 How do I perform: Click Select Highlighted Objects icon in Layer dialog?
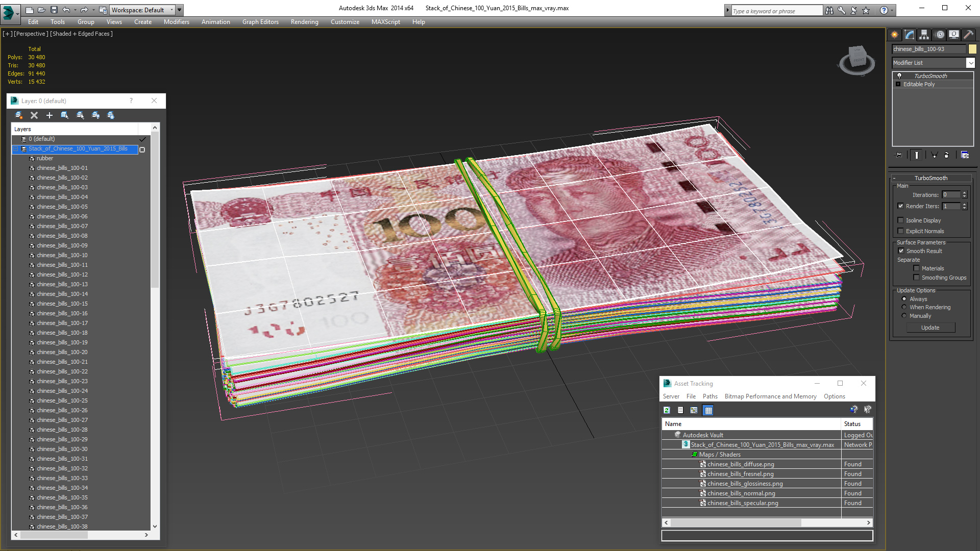tap(65, 115)
